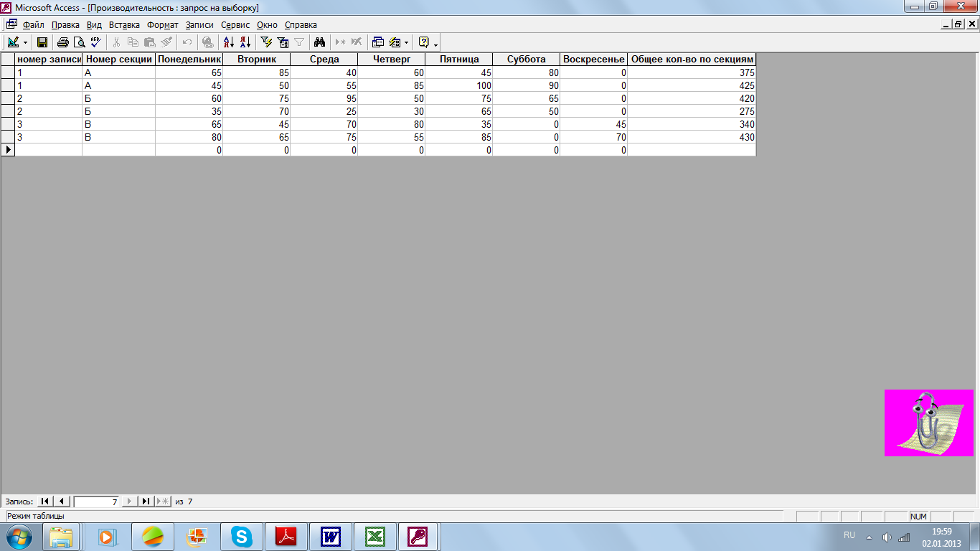Image resolution: width=980 pixels, height=551 pixels.
Task: Show hidden tray icons arrow
Action: pos(870,537)
